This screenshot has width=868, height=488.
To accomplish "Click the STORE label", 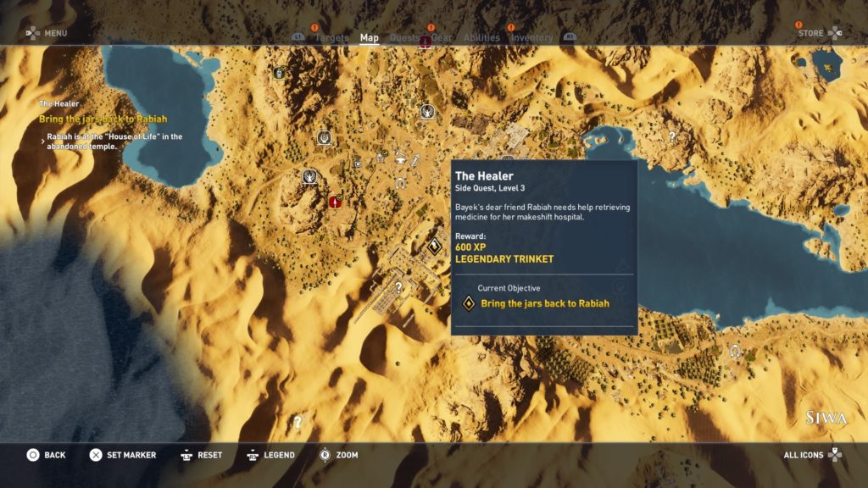I will tap(811, 33).
